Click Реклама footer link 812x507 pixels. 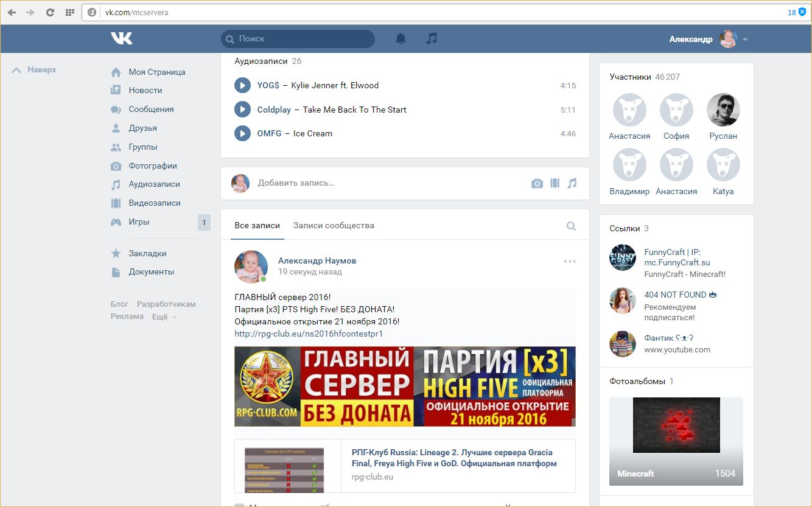tap(127, 316)
